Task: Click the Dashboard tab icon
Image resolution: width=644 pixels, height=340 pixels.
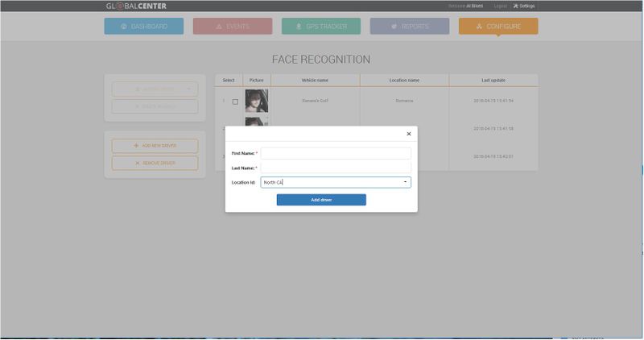Action: 124,27
